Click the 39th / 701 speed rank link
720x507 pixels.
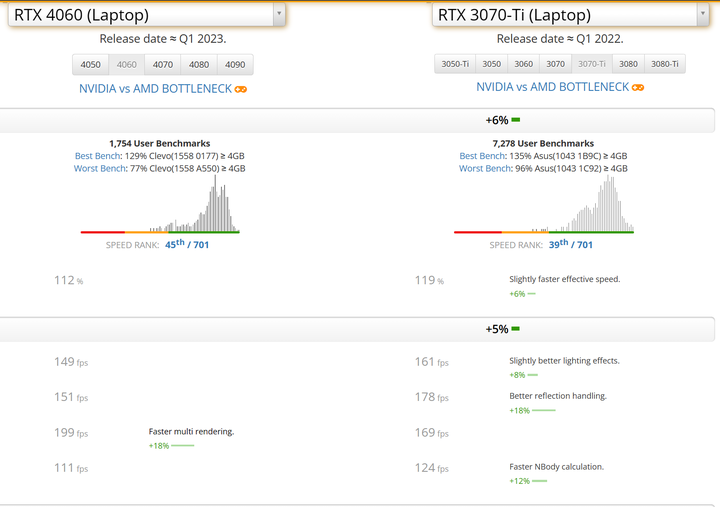click(x=571, y=244)
